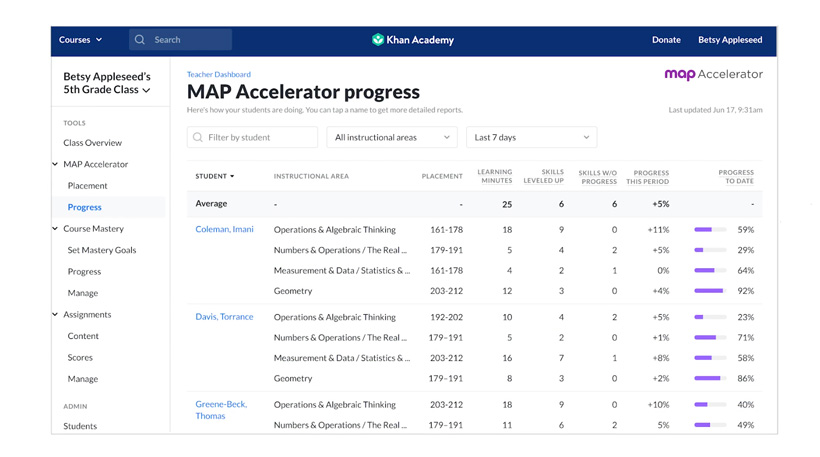Open the Last 7 days dropdown

pyautogui.click(x=531, y=138)
